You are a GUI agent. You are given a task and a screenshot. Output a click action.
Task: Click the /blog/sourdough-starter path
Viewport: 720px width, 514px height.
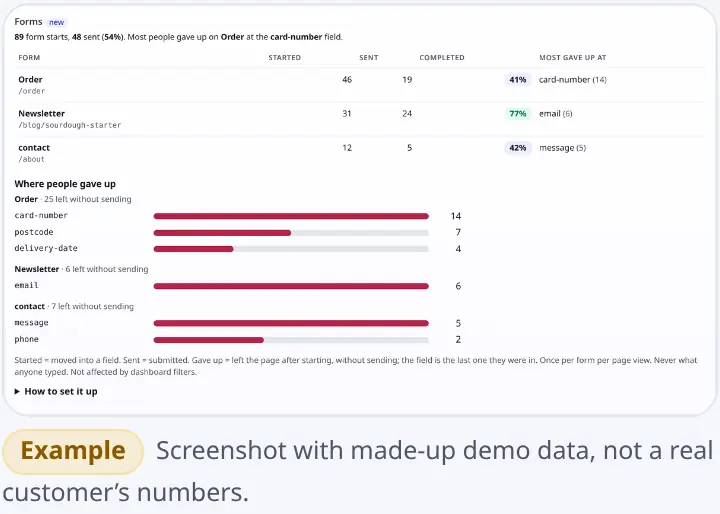tap(70, 125)
